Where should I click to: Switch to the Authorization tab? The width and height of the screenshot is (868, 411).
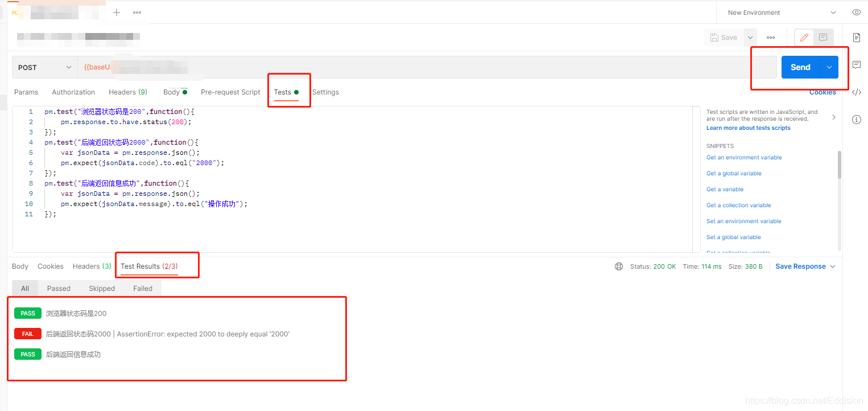pyautogui.click(x=73, y=92)
